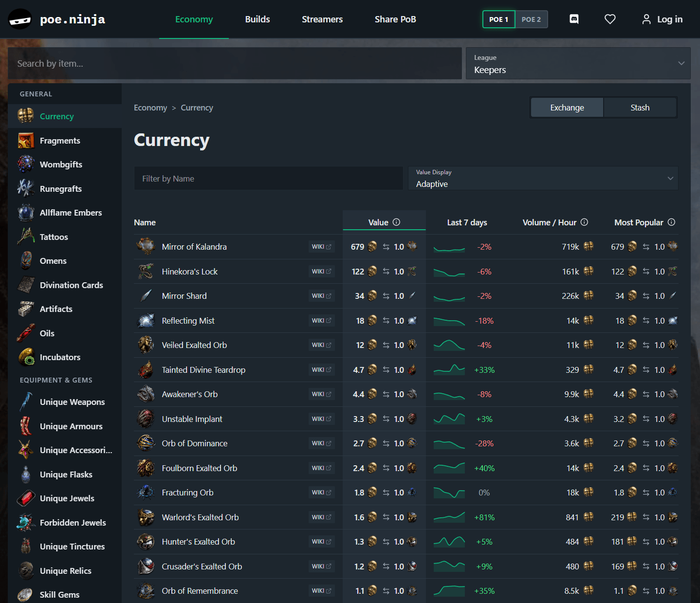Click the Mirror of Kalandra item icon
Screen dimensions: 700x603
146,247
